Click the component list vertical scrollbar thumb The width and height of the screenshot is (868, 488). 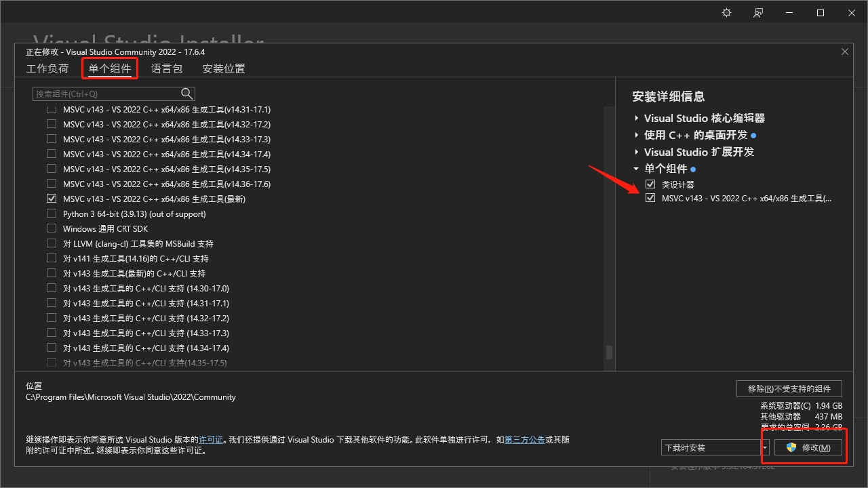pos(609,352)
